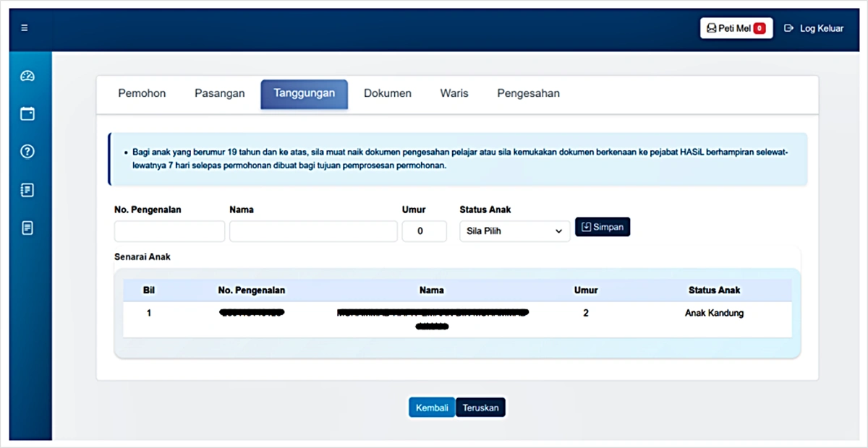Proceed with the Teruskan button
The image size is (868, 448).
pyautogui.click(x=481, y=408)
